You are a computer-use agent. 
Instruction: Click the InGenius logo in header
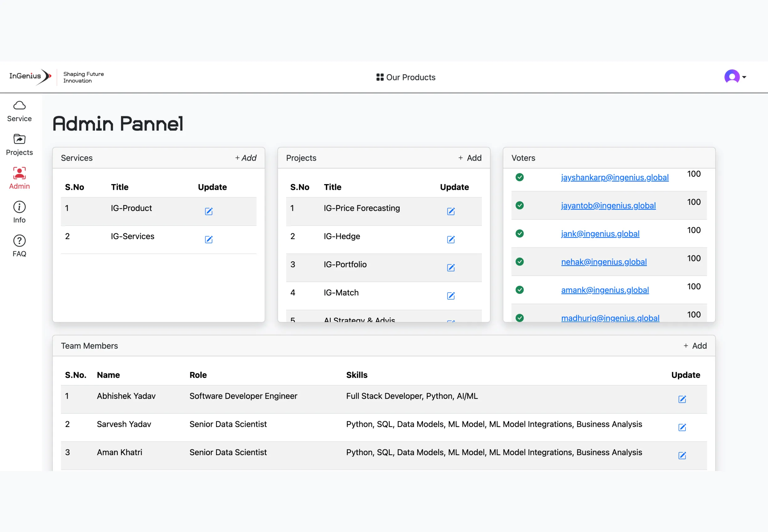pyautogui.click(x=30, y=76)
